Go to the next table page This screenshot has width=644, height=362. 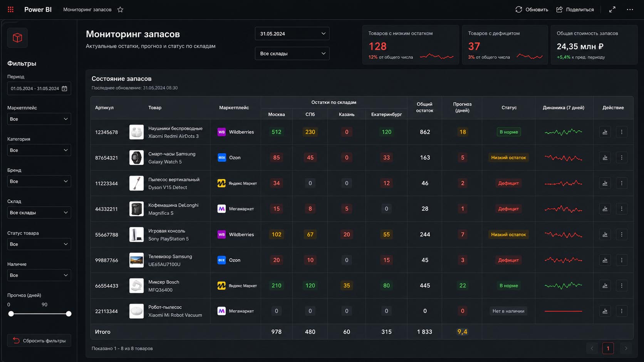tap(626, 349)
